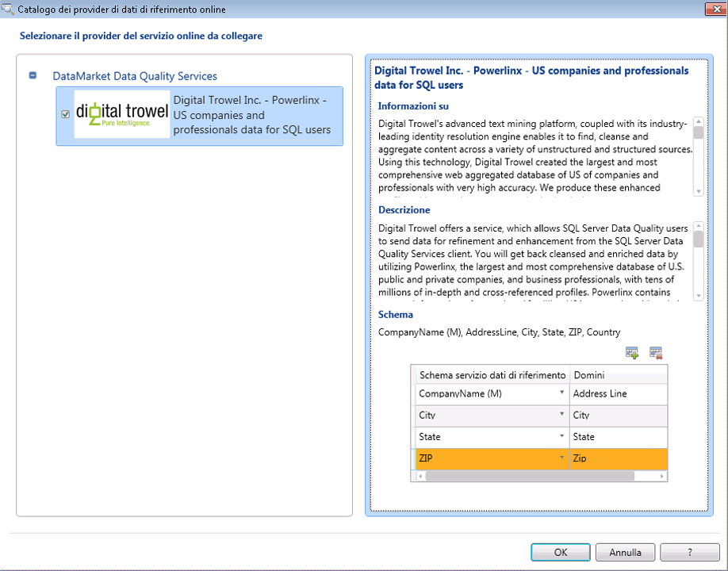728x571 pixels.
Task: Click the schema table horizontal scrollbar
Action: [530, 476]
